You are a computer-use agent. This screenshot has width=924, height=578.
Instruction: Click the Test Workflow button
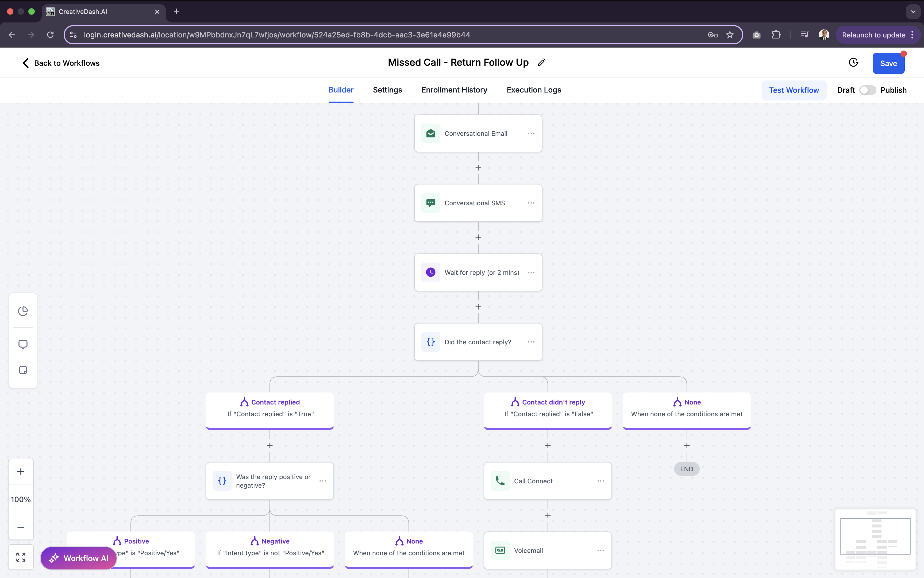[794, 90]
